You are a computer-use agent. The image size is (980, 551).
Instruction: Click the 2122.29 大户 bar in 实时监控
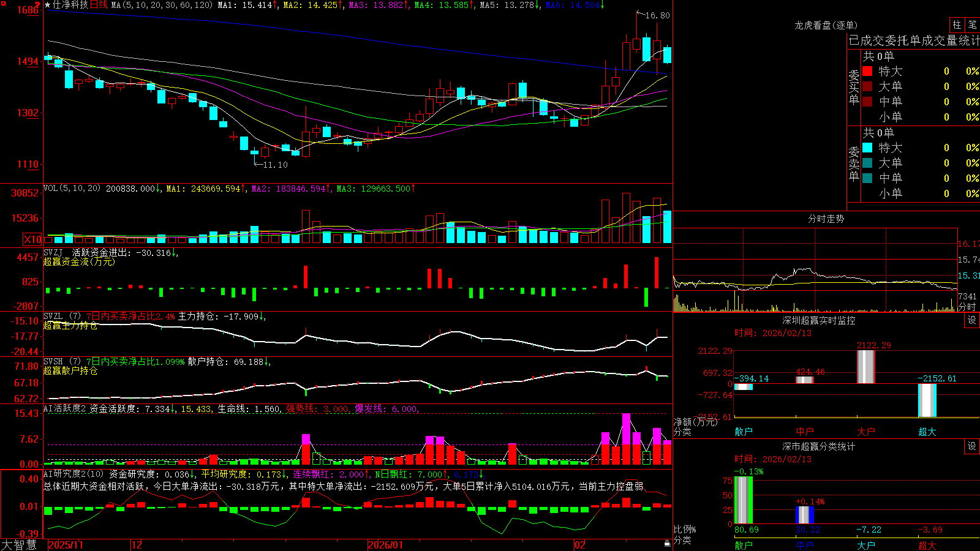tap(866, 367)
